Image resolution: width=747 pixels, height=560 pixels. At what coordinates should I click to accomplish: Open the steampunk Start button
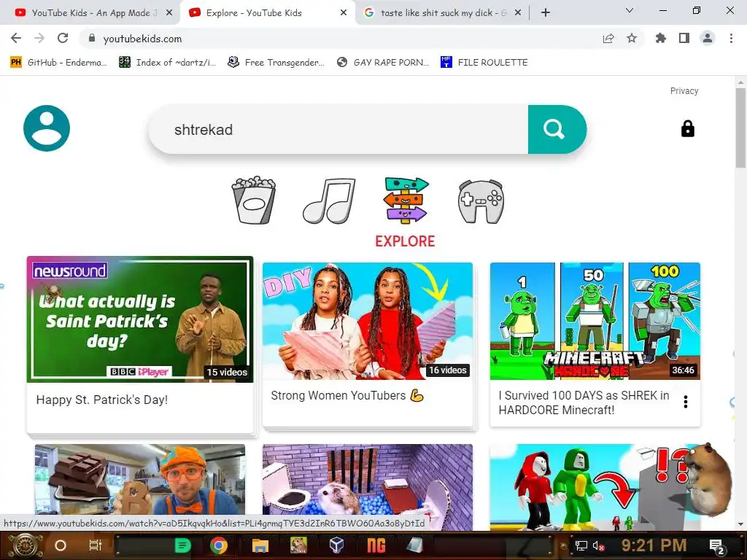(24, 545)
